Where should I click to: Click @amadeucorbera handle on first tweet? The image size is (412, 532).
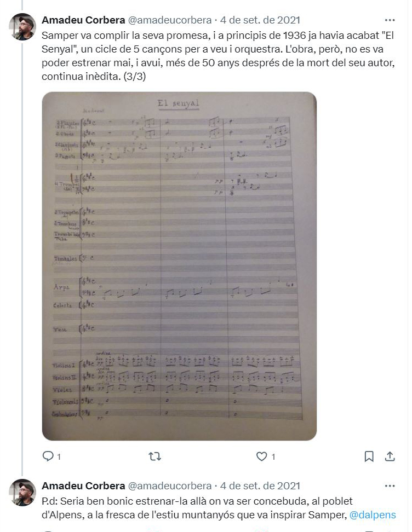169,20
